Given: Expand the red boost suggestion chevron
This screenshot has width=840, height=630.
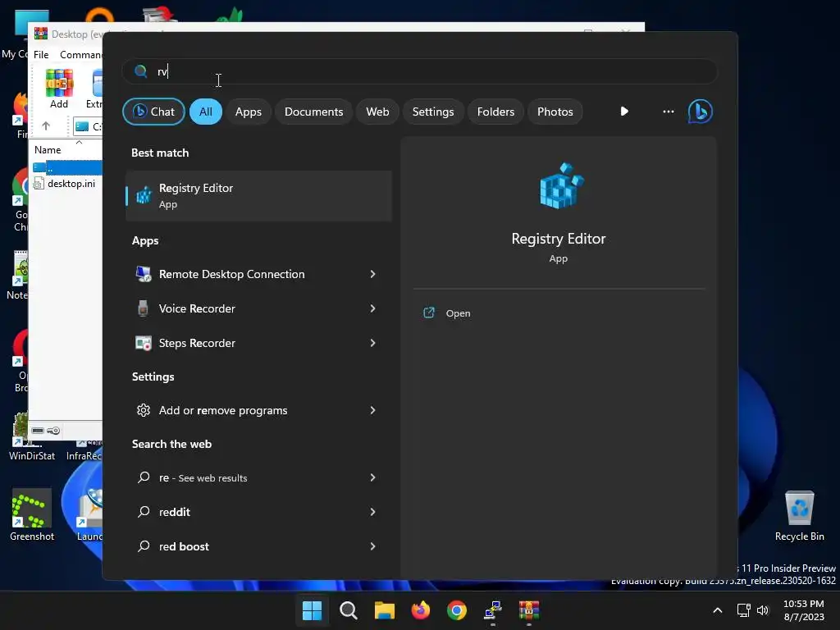Looking at the screenshot, I should (372, 546).
